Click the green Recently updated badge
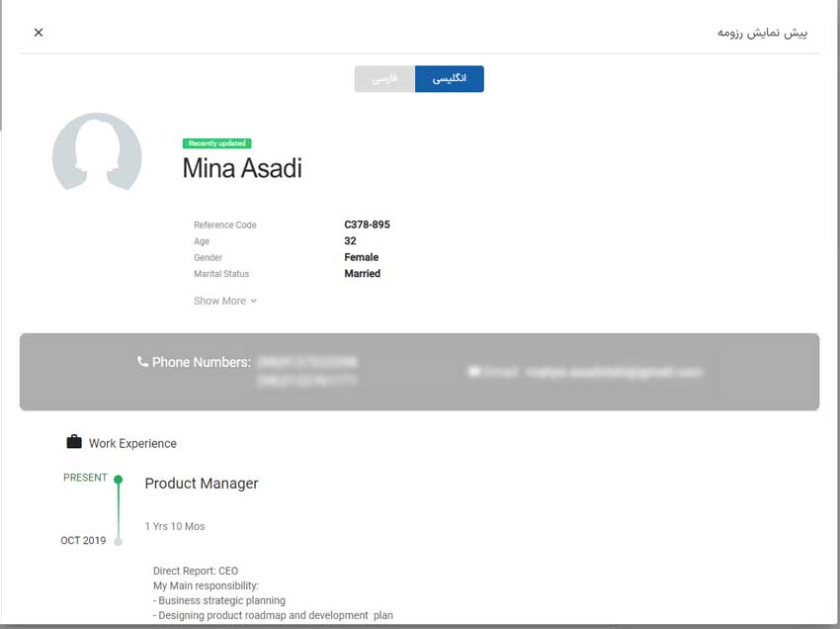 click(x=216, y=143)
